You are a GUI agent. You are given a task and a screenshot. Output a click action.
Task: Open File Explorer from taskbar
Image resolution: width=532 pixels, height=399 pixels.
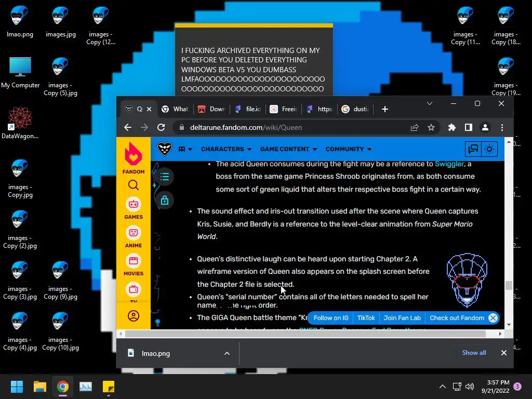(39, 387)
